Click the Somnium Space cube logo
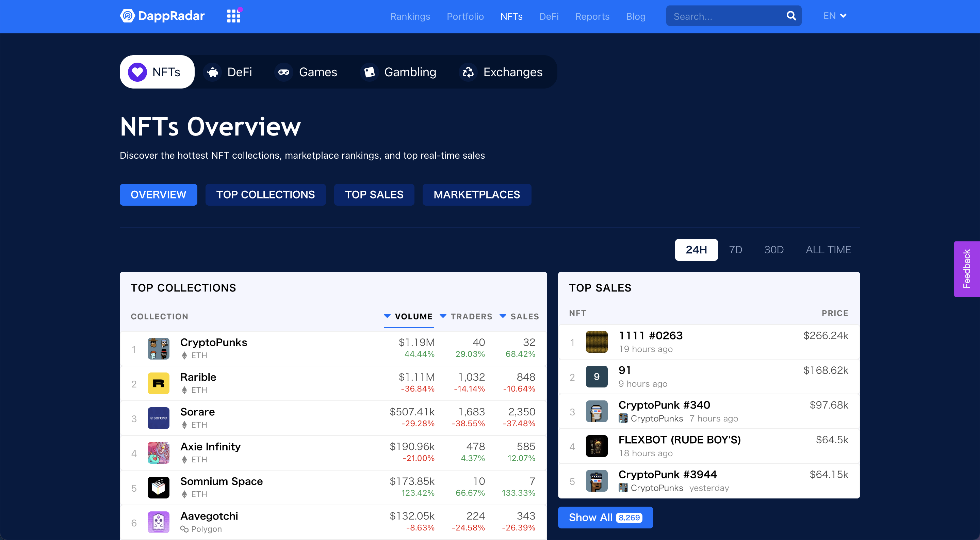 click(158, 488)
